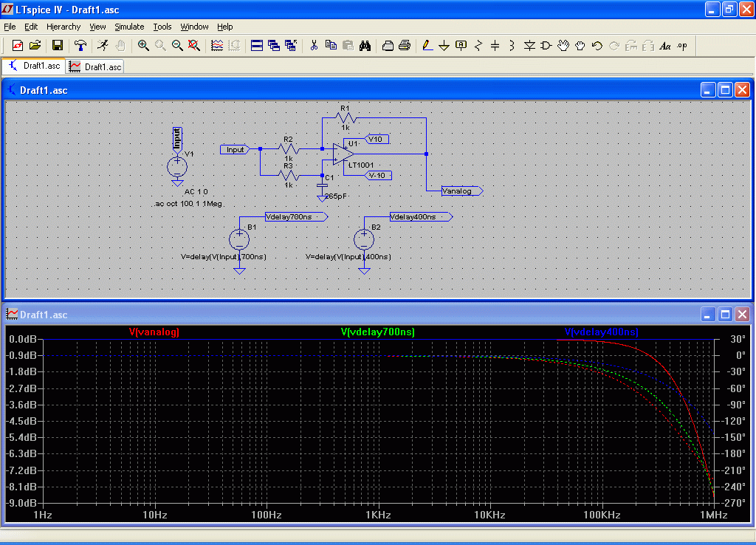Click the 'AC 1 0' source value text
Image resolution: width=756 pixels, height=545 pixels.
(x=196, y=192)
